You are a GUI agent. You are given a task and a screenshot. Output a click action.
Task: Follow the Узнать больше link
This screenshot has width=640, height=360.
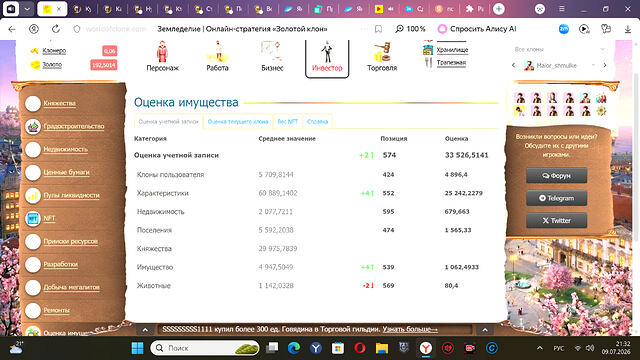click(410, 329)
